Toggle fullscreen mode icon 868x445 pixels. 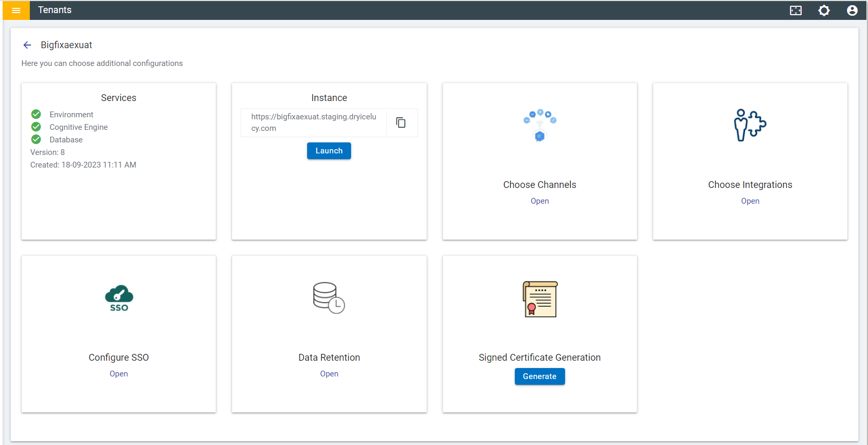click(796, 10)
